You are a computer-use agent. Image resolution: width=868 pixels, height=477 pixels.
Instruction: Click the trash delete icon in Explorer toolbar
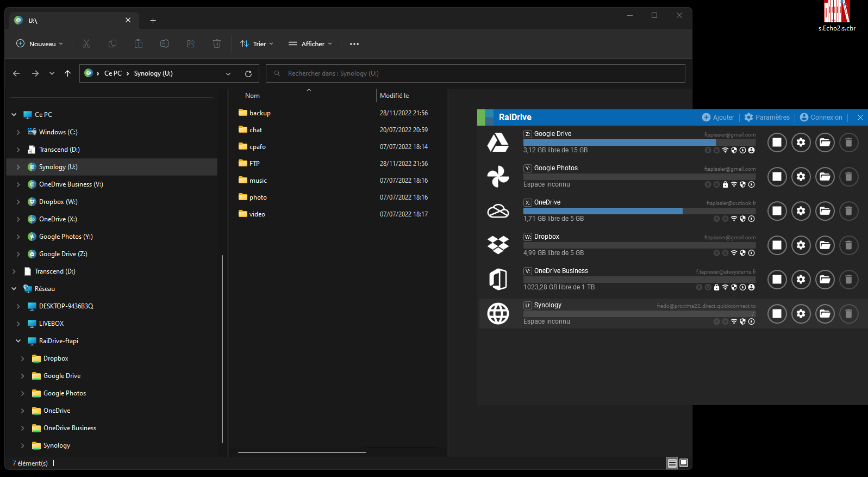coord(217,44)
